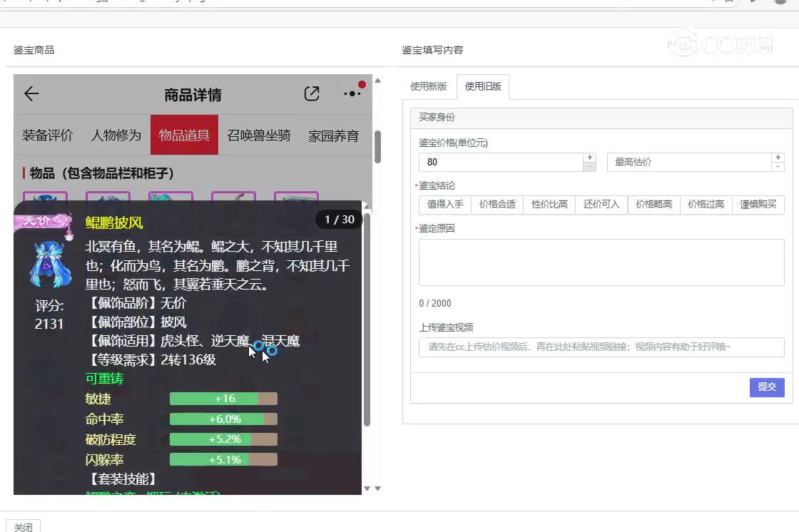Open the 装备评价 tab
Image resolution: width=799 pixels, height=532 pixels.
click(47, 135)
